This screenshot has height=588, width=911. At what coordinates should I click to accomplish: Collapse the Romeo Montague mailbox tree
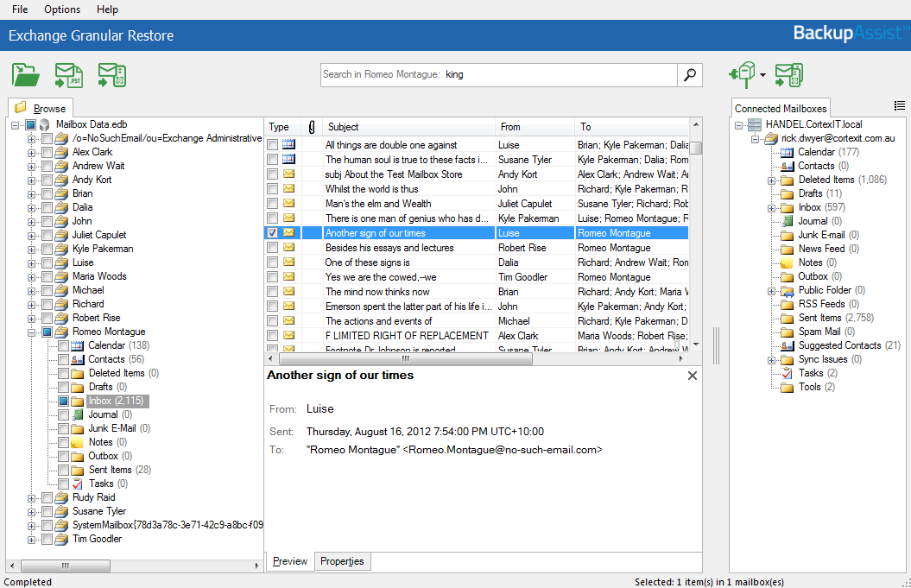point(32,332)
